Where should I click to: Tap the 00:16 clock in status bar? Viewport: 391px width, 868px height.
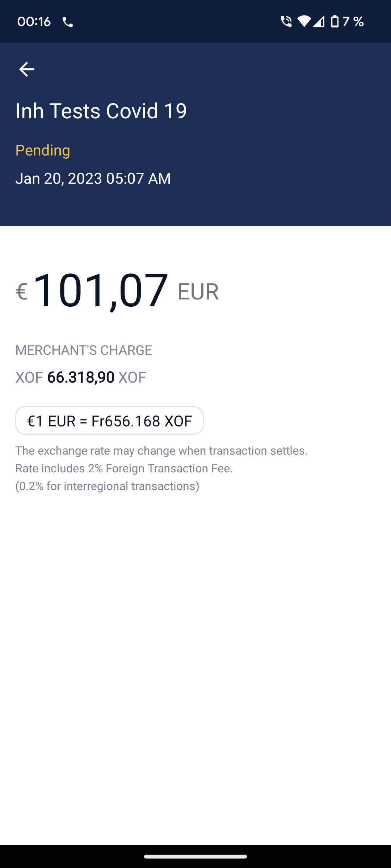tap(34, 22)
